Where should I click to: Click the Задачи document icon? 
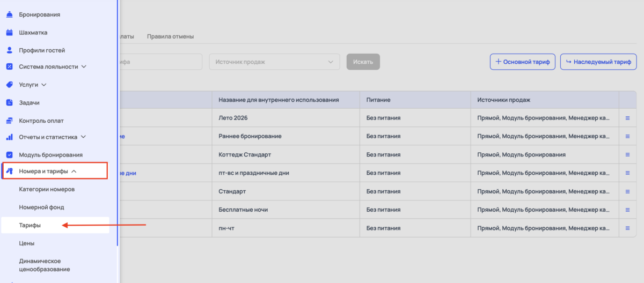pos(9,102)
